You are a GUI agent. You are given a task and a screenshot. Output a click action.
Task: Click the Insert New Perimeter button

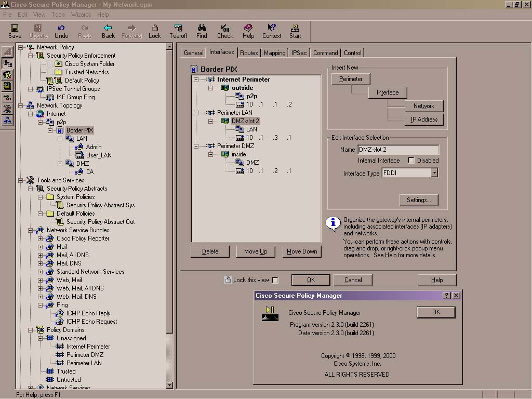[x=351, y=79]
